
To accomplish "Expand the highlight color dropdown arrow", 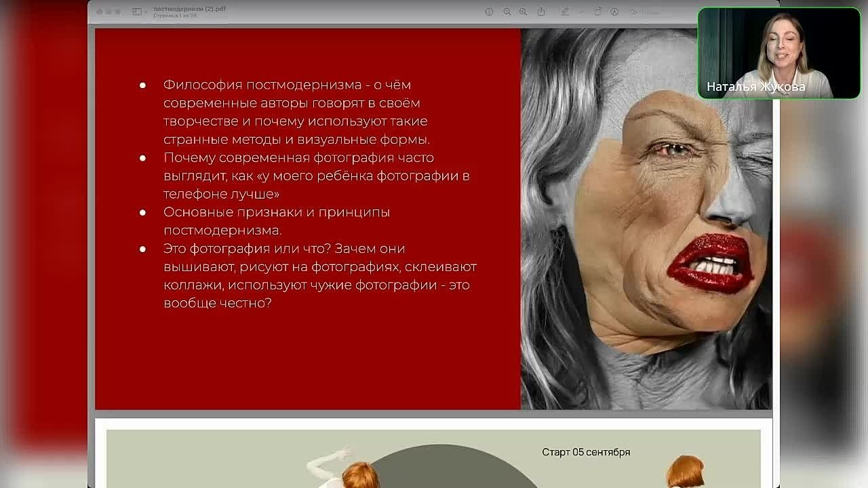I will coord(581,12).
